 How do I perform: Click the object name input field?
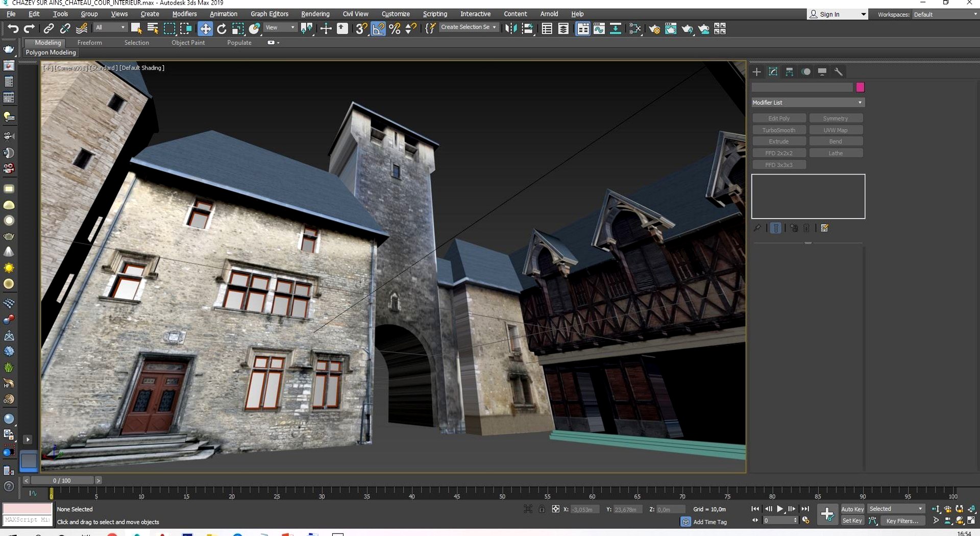802,87
